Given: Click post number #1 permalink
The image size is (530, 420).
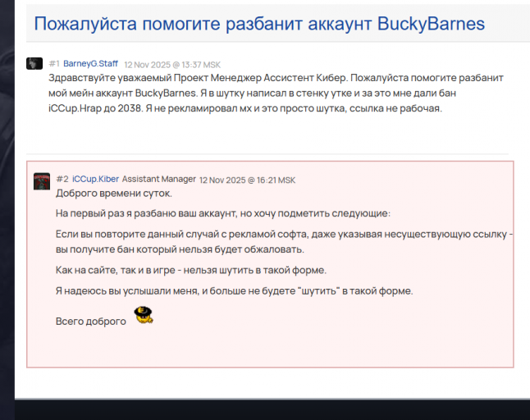Looking at the screenshot, I should click(54, 63).
